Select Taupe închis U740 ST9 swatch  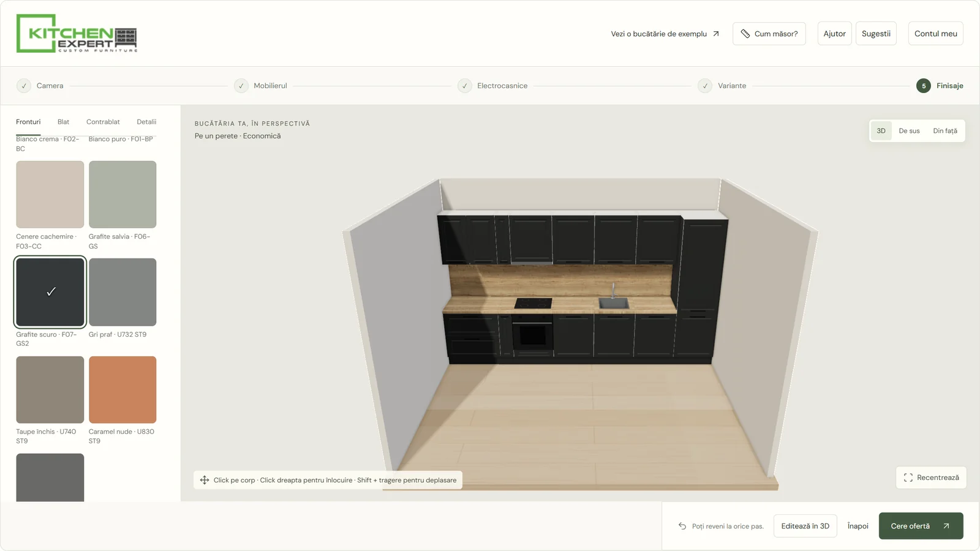(50, 389)
